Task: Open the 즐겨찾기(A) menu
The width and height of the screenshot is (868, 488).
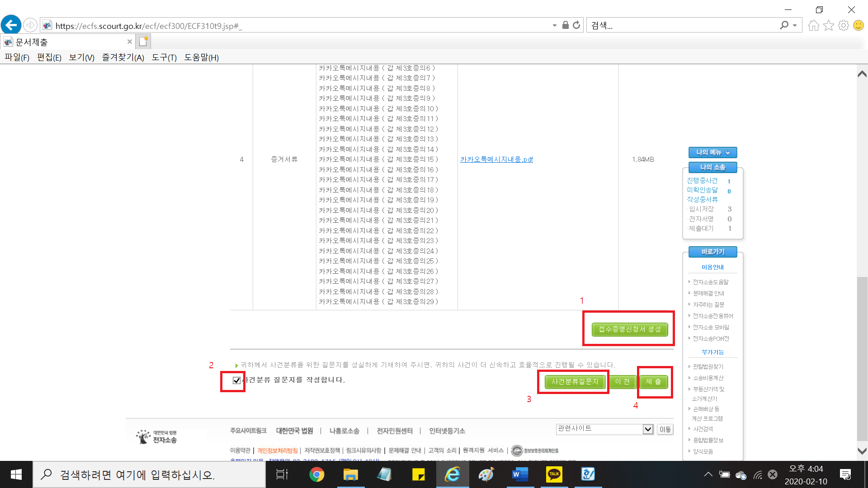Action: pyautogui.click(x=123, y=57)
